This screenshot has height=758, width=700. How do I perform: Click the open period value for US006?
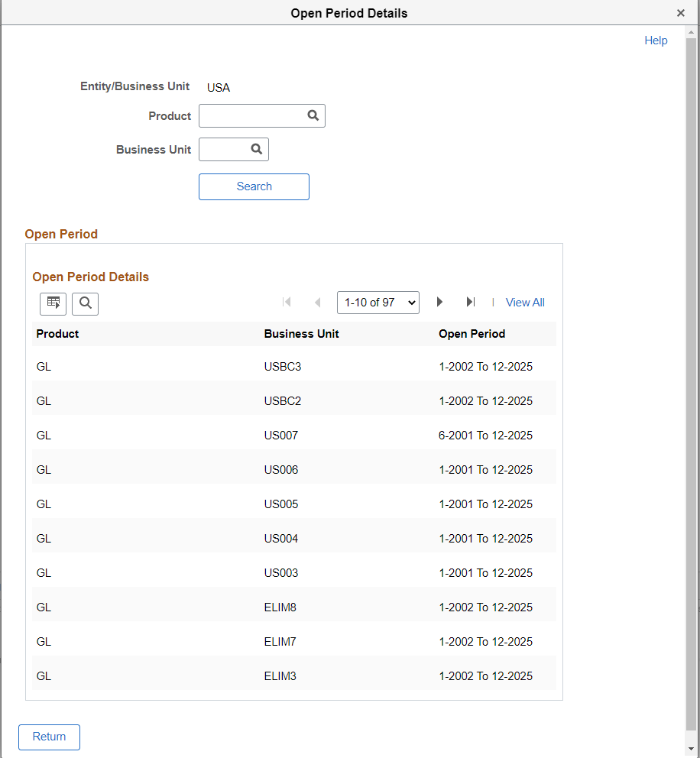485,470
